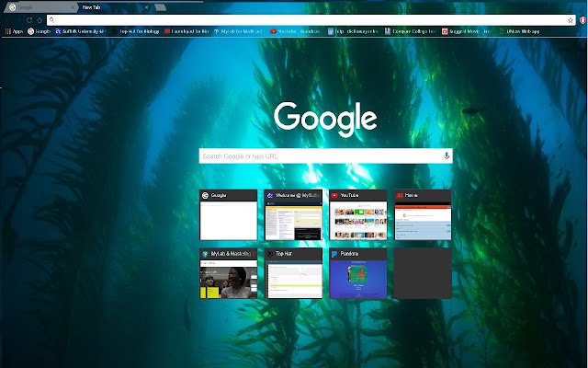588x368 pixels.
Task: Open the Suggest Movie bookmark
Action: [467, 31]
